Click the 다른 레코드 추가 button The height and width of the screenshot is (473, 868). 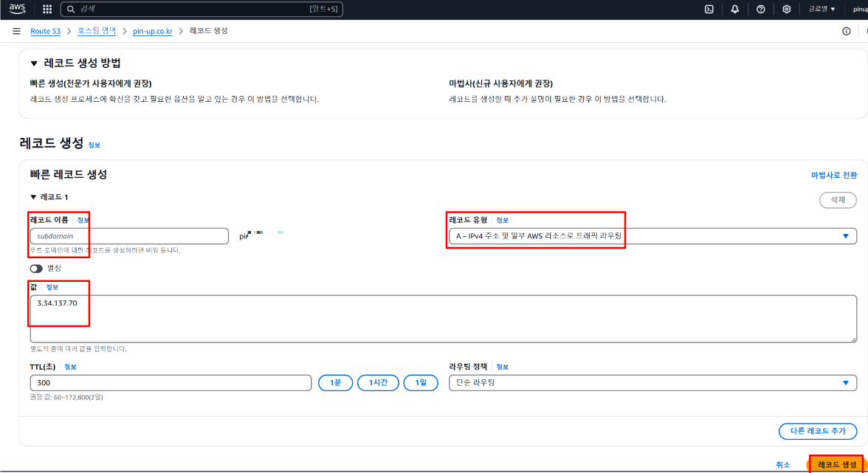pyautogui.click(x=818, y=431)
